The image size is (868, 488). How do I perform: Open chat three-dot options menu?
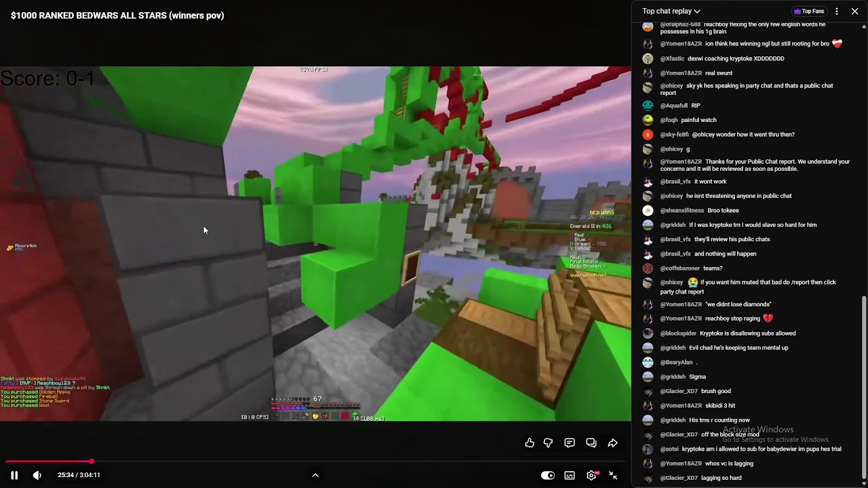coord(837,11)
